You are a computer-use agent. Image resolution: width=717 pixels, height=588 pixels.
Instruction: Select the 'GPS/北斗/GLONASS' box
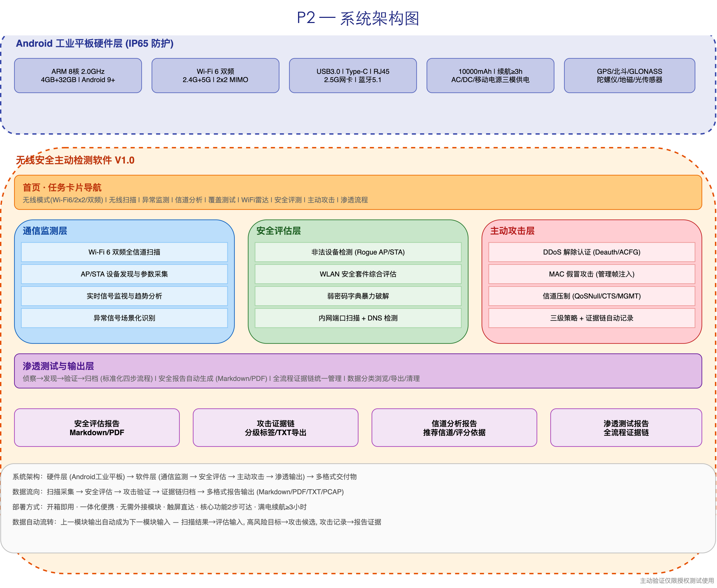tap(630, 76)
